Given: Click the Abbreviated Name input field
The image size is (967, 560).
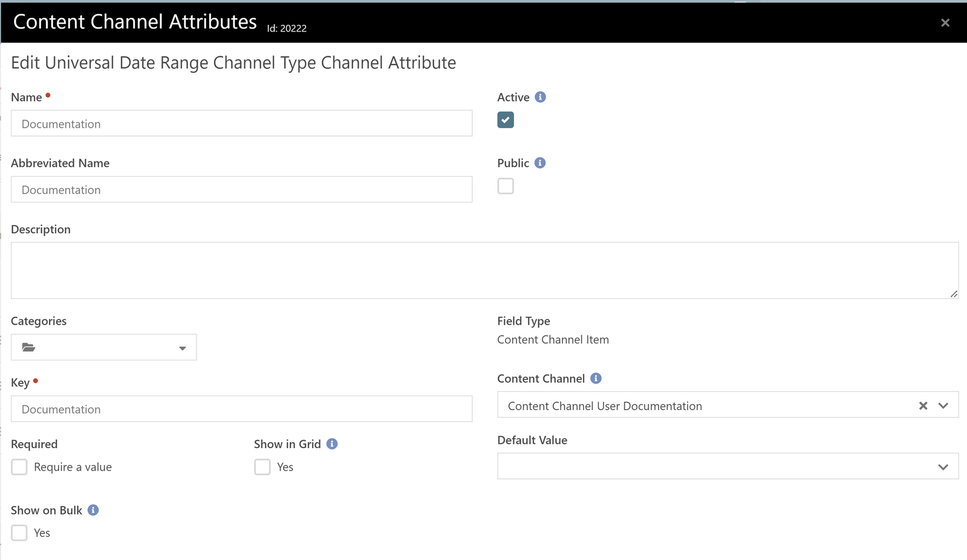Looking at the screenshot, I should point(242,189).
